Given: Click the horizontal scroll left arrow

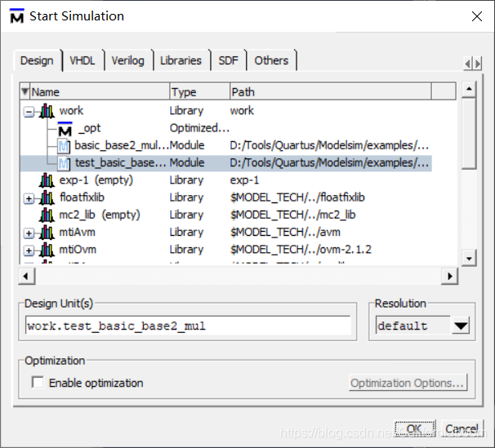Looking at the screenshot, I should pyautogui.click(x=26, y=276).
